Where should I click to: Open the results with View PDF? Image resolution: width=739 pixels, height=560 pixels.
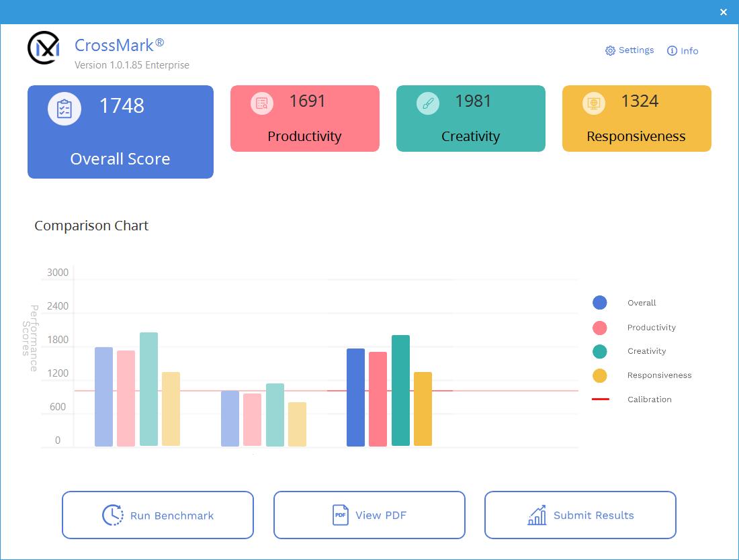(369, 515)
